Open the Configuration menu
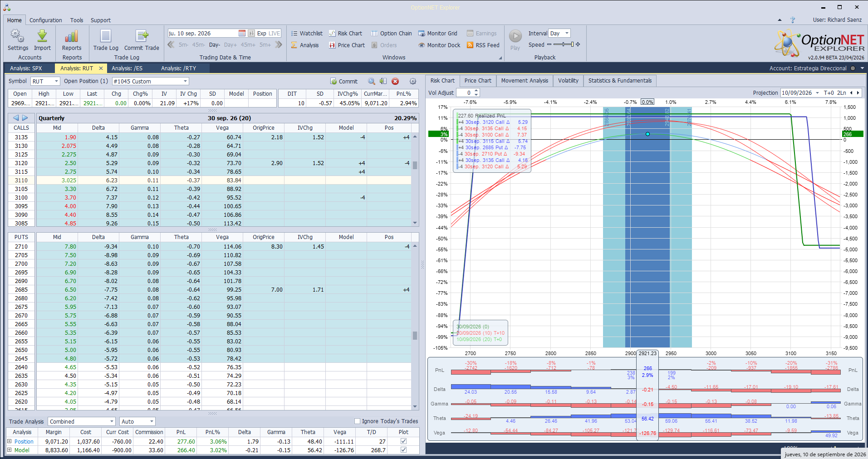 point(45,20)
